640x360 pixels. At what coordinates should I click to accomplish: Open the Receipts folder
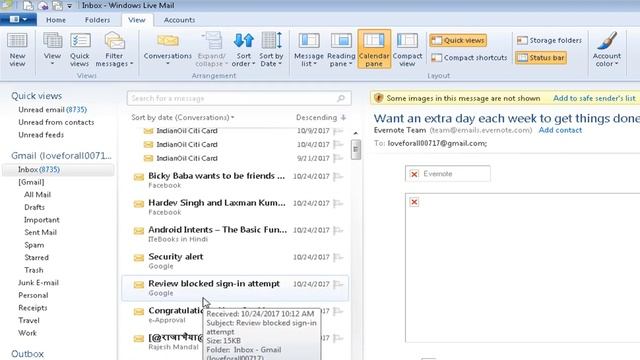click(x=33, y=308)
